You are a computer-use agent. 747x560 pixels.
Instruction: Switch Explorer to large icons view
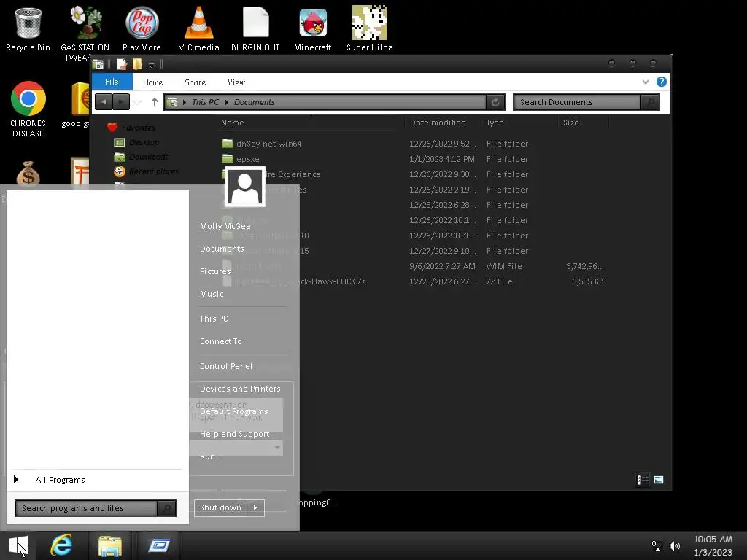[659, 480]
